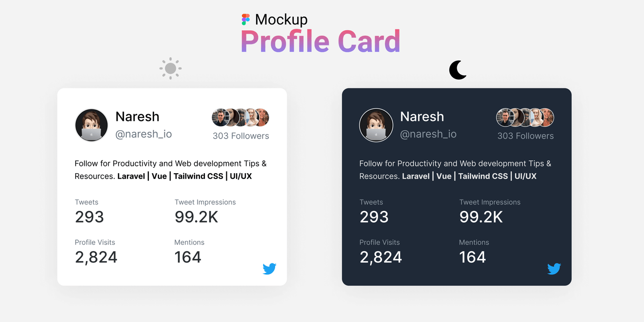Click the crescent moon dark-mode icon
The image size is (644, 322).
(458, 70)
